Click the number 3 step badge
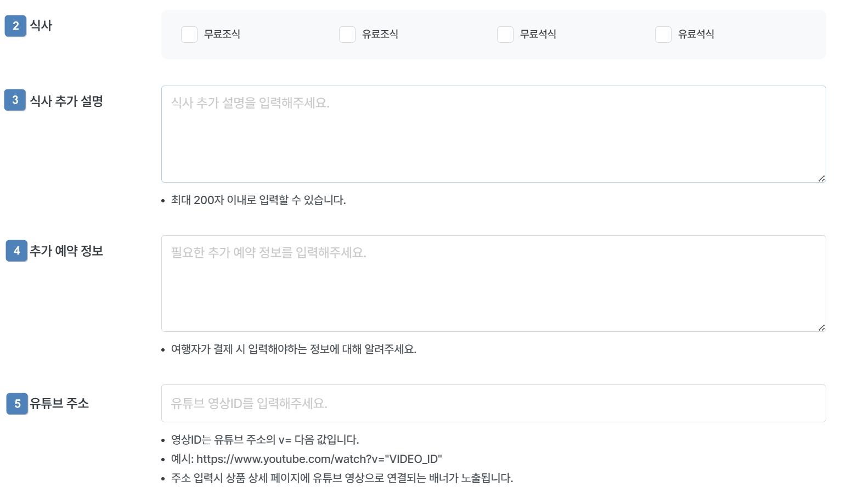 pos(15,100)
